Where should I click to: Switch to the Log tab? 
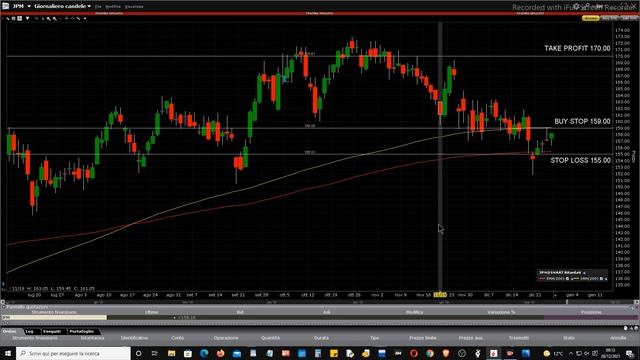tap(30, 331)
